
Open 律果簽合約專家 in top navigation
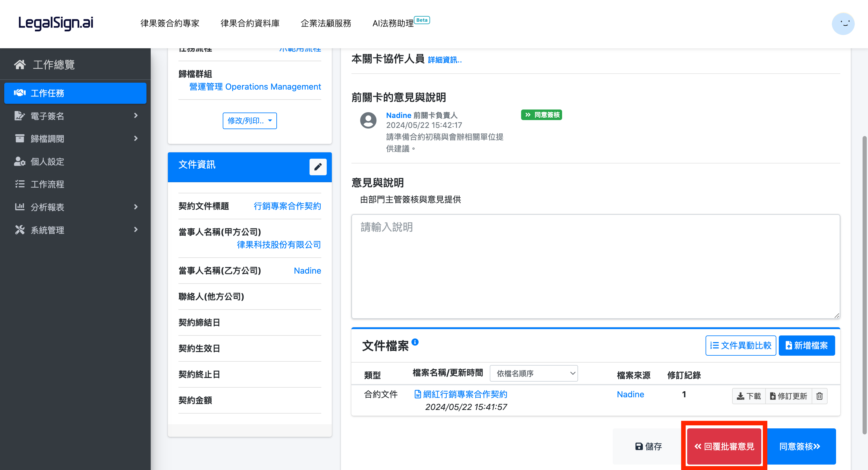click(170, 23)
